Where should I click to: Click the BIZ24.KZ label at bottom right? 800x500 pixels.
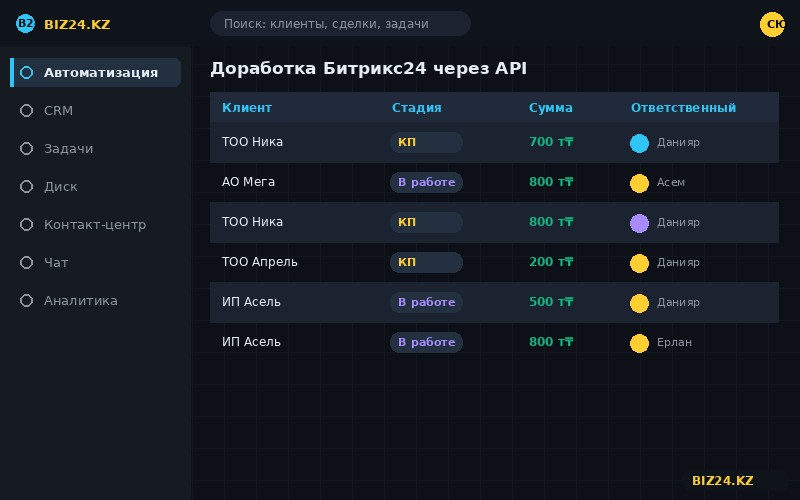tap(722, 481)
